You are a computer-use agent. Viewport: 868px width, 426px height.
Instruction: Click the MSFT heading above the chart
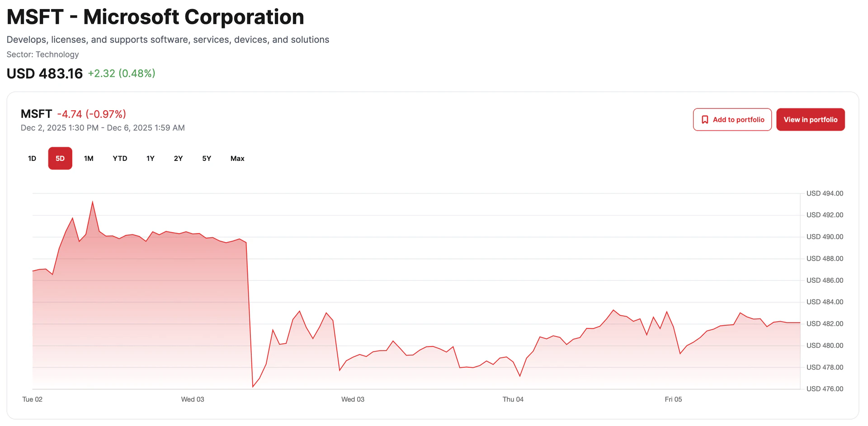(x=36, y=113)
